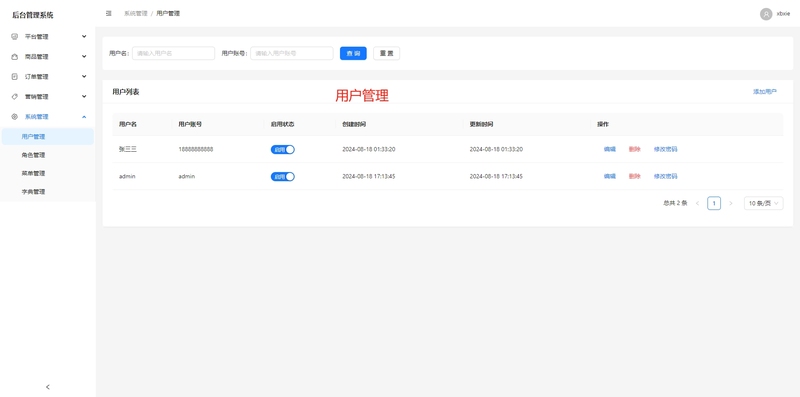Click 系统管理 breadcrumb

click(x=135, y=14)
